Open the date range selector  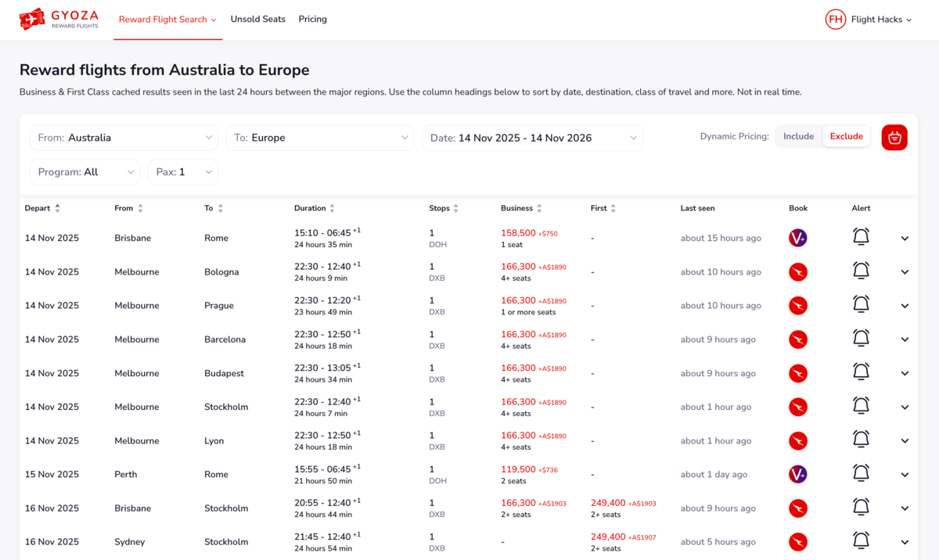533,138
